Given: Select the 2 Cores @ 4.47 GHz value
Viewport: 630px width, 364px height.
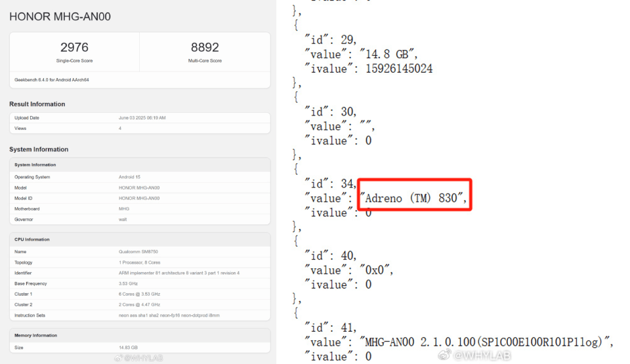Looking at the screenshot, I should coord(139,304).
